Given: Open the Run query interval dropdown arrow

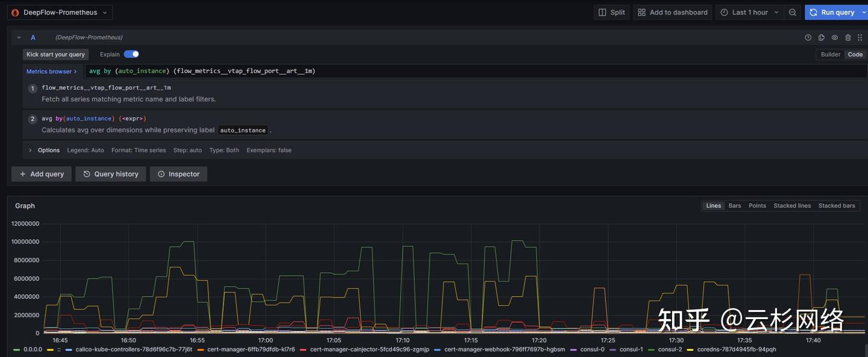Looking at the screenshot, I should coord(863,12).
